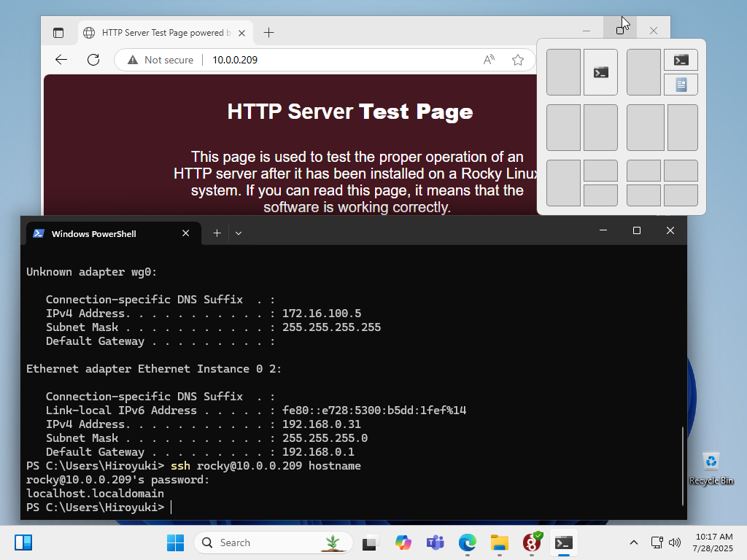Screen dimensions: 747x560
Task: Open a new Edge tab
Action: (x=268, y=33)
